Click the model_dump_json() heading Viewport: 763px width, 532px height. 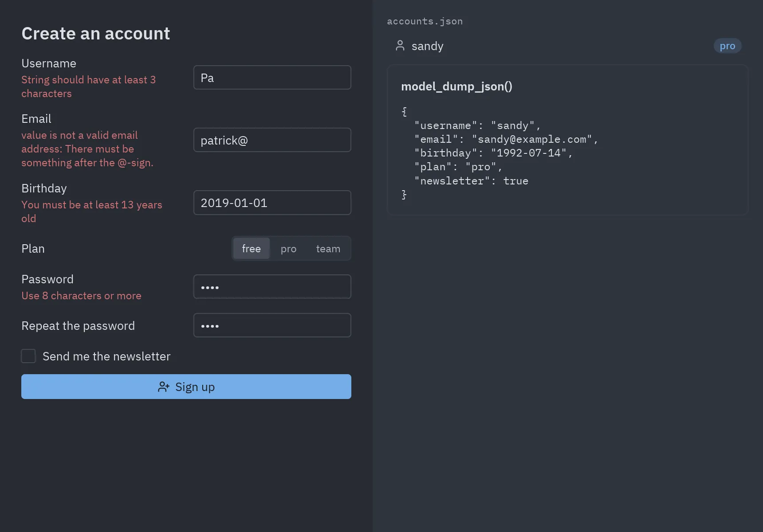456,86
